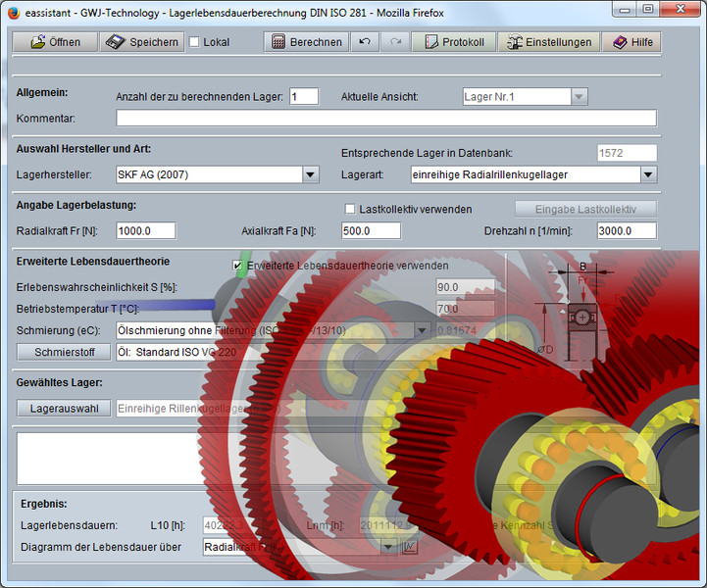Open the Lagerart dropdown list
The height and width of the screenshot is (588, 707).
coord(648,174)
